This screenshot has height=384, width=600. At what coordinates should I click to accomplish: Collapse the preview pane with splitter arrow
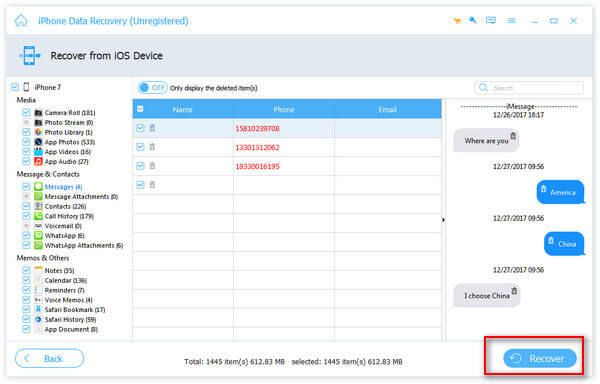tap(443, 220)
